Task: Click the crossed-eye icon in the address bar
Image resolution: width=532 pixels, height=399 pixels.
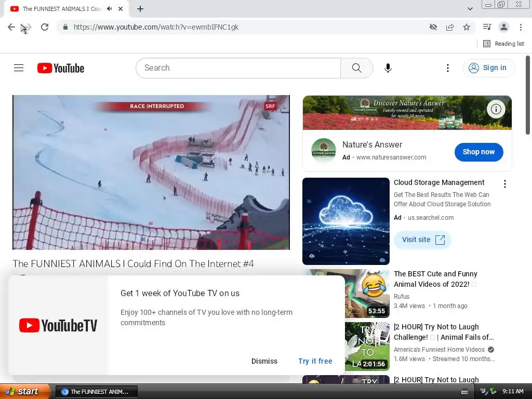Action: pyautogui.click(x=433, y=27)
